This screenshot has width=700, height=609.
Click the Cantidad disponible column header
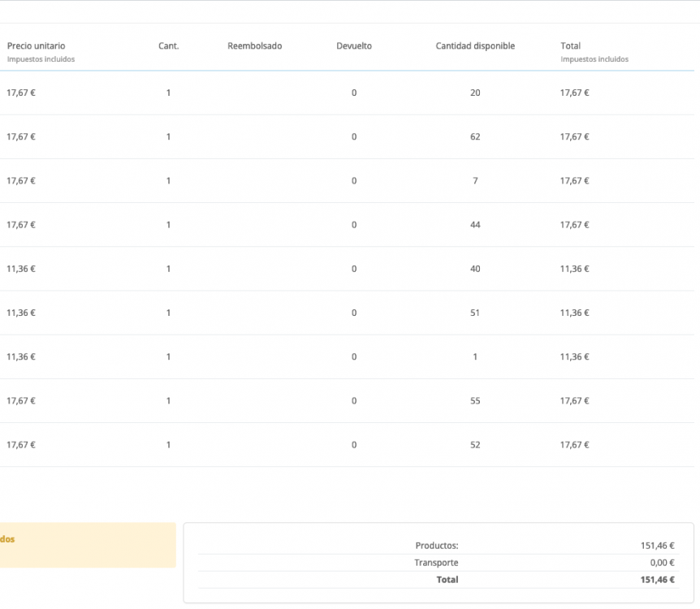[x=475, y=46]
